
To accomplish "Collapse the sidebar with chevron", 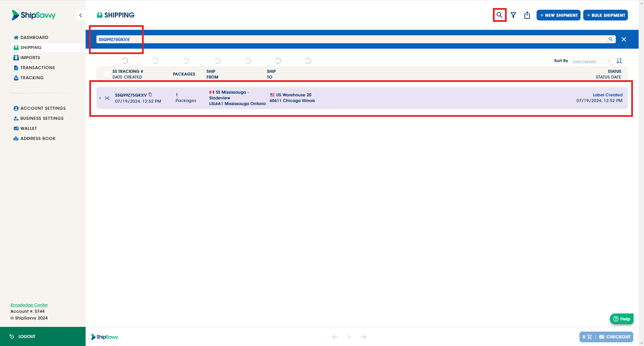I will [81, 15].
